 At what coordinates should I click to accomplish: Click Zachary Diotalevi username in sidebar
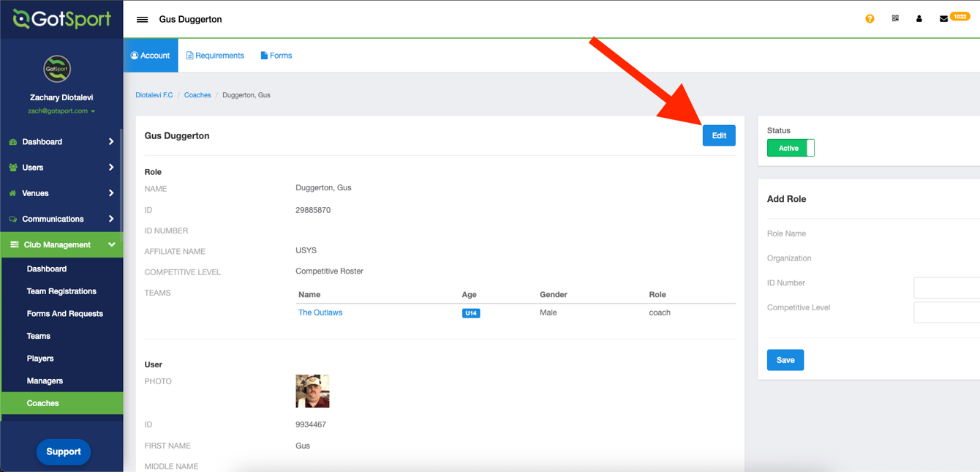tap(61, 97)
